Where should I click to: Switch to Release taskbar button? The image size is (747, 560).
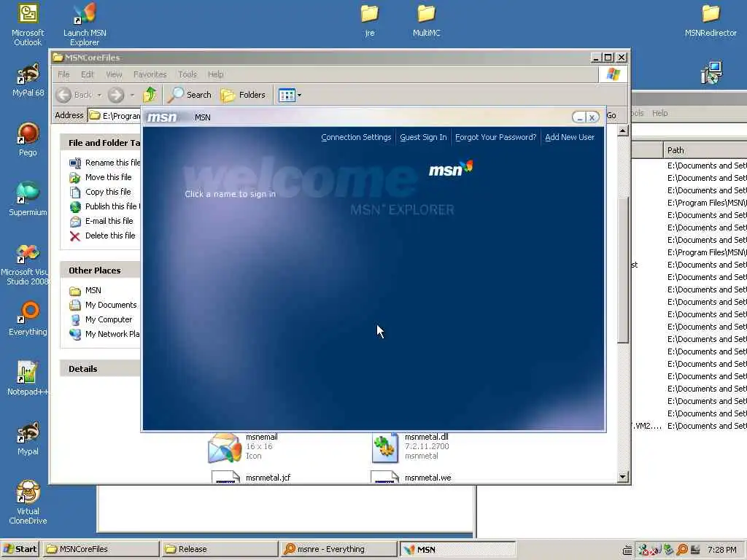click(x=219, y=549)
